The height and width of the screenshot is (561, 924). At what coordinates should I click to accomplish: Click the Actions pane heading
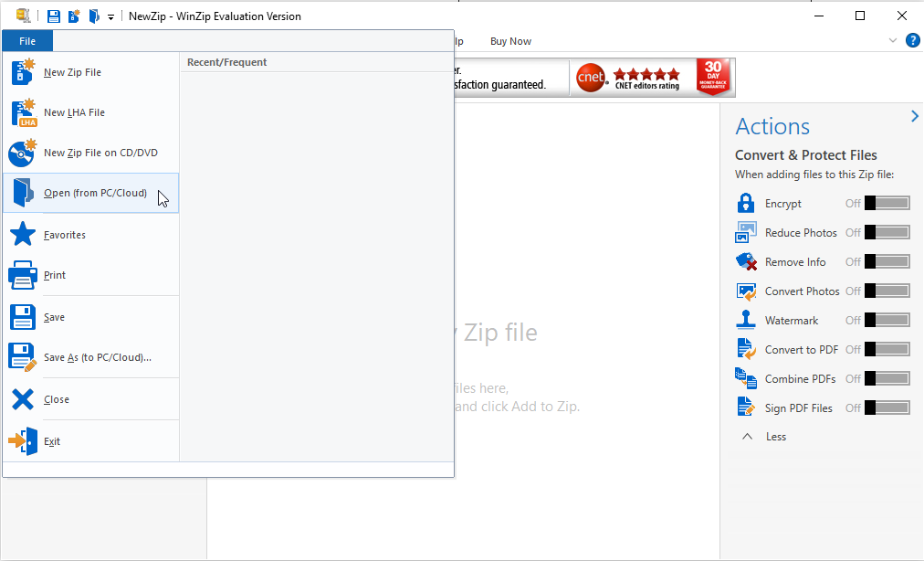point(772,126)
